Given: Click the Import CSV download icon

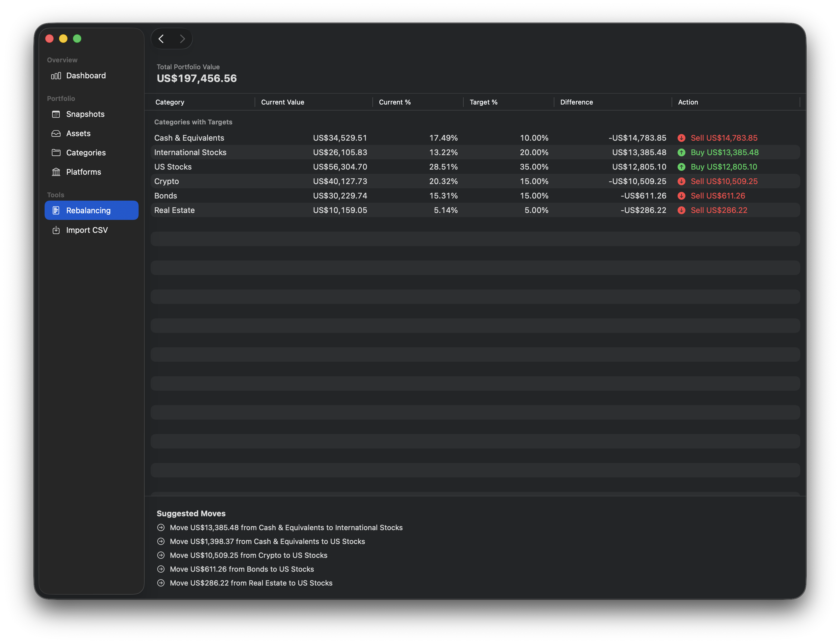Looking at the screenshot, I should 56,230.
